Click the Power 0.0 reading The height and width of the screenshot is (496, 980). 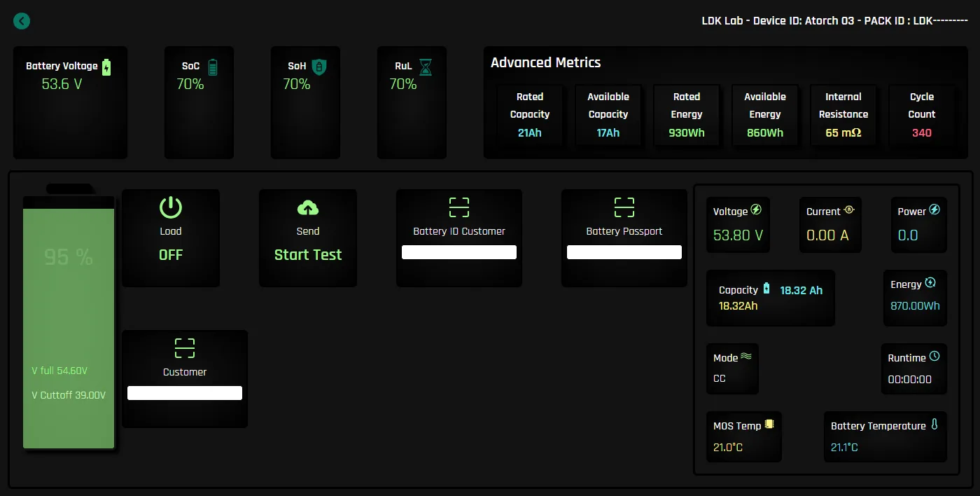pyautogui.click(x=908, y=235)
